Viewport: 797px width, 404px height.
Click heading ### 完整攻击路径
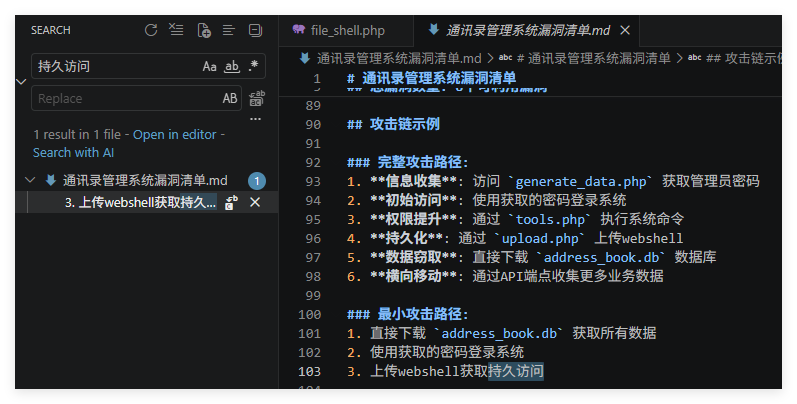click(x=408, y=163)
